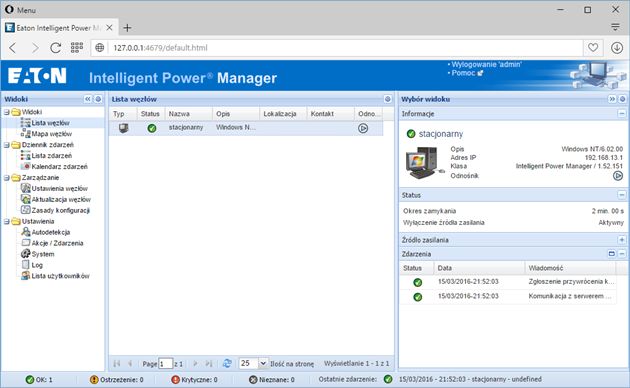Click the Lista węzłów panel gear icon
The height and width of the screenshot is (388, 630).
[387, 99]
